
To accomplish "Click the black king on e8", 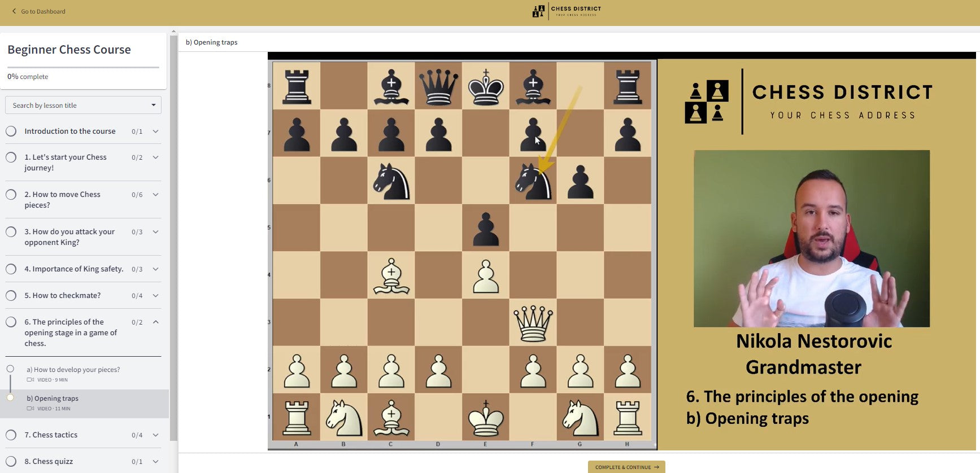I will 486,86.
